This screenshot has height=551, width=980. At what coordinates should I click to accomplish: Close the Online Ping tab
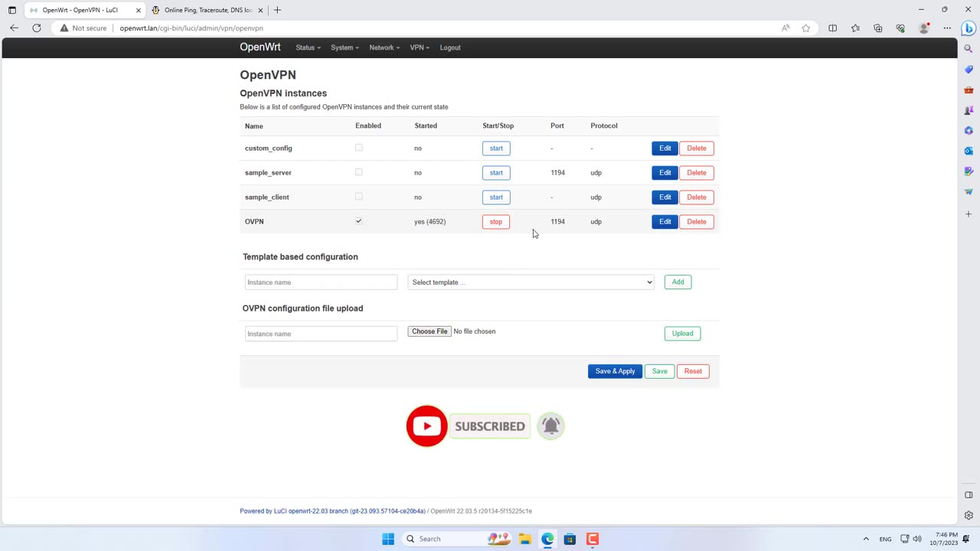(x=261, y=10)
